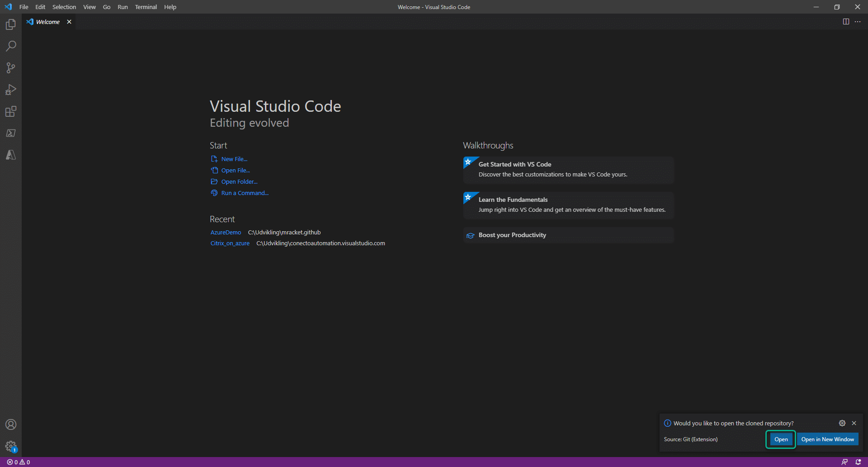Open notification gear settings icon
The image size is (868, 467).
(842, 423)
